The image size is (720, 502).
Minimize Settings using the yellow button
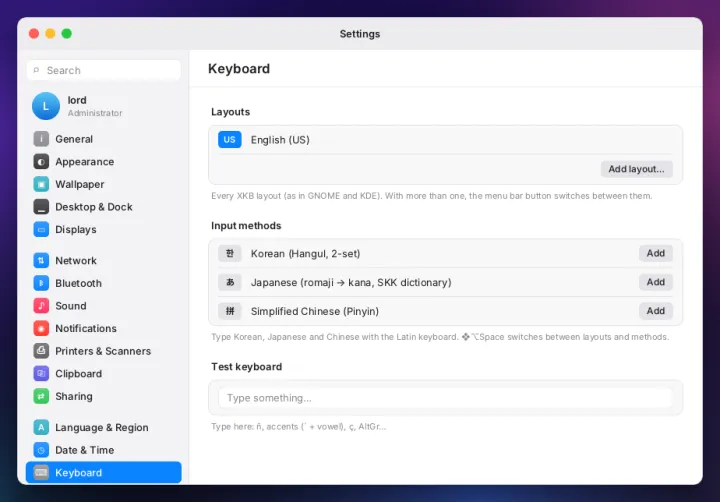click(51, 34)
